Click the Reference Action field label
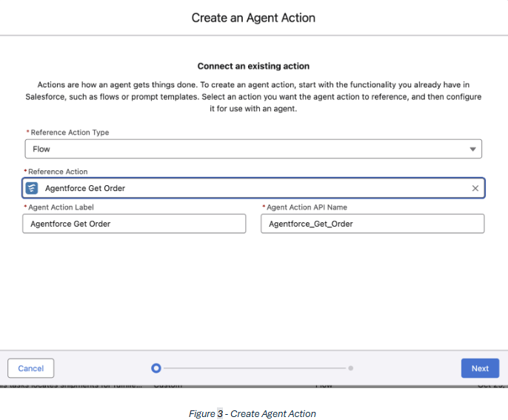This screenshot has height=420, width=508. [58, 171]
